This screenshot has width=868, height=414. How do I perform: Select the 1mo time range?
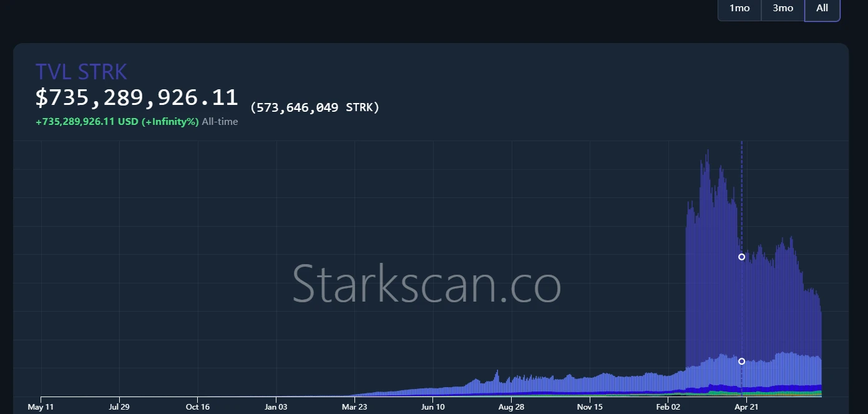(739, 8)
